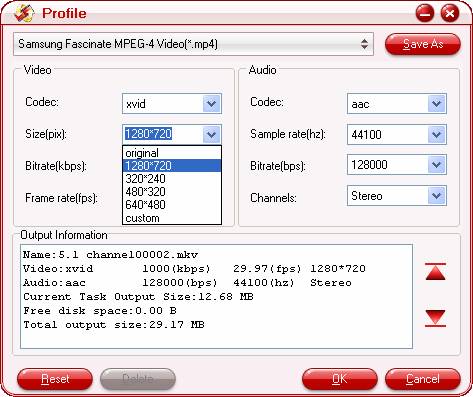Click the Profile app logo icon
Image resolution: width=473 pixels, height=397 pixels.
click(24, 13)
